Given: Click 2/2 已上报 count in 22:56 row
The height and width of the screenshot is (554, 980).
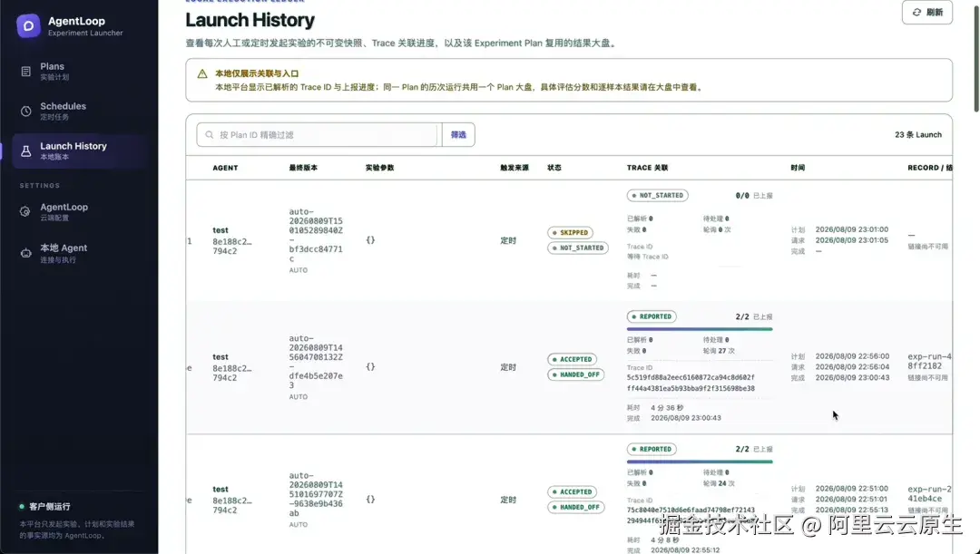Looking at the screenshot, I should pyautogui.click(x=754, y=316).
